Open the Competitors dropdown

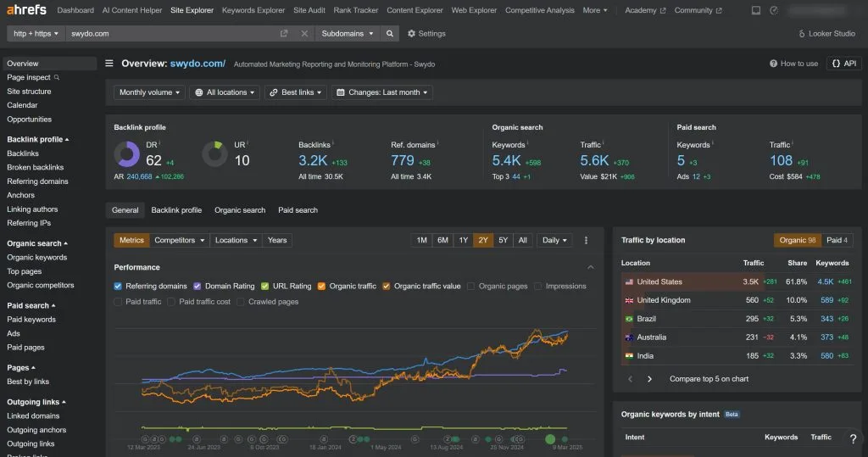[180, 240]
